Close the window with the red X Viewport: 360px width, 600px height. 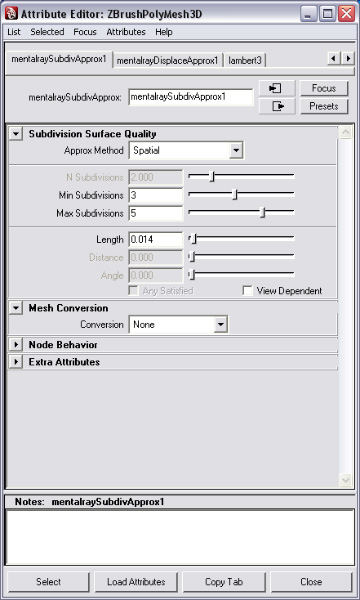click(347, 14)
